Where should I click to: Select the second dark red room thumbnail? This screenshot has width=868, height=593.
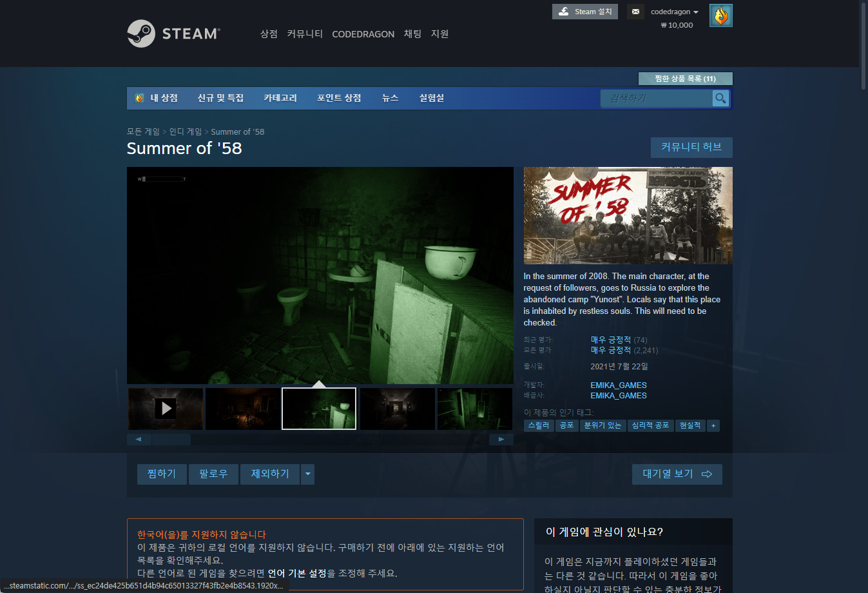click(x=243, y=409)
